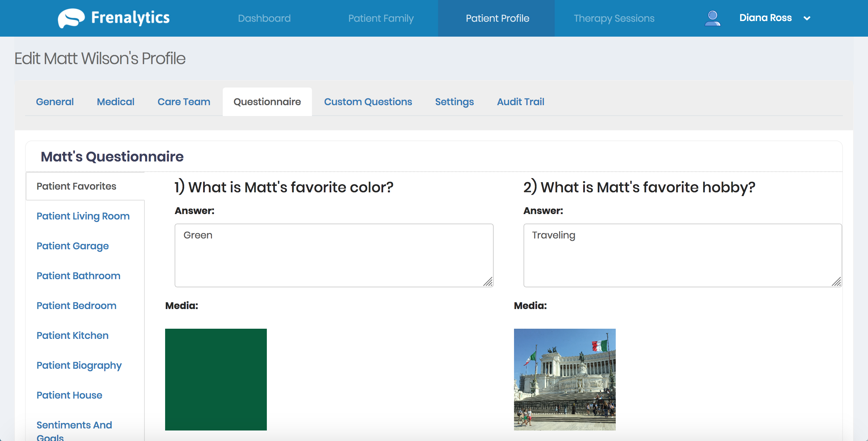Click the Frenalytics logo icon
The image size is (868, 441).
71,18
